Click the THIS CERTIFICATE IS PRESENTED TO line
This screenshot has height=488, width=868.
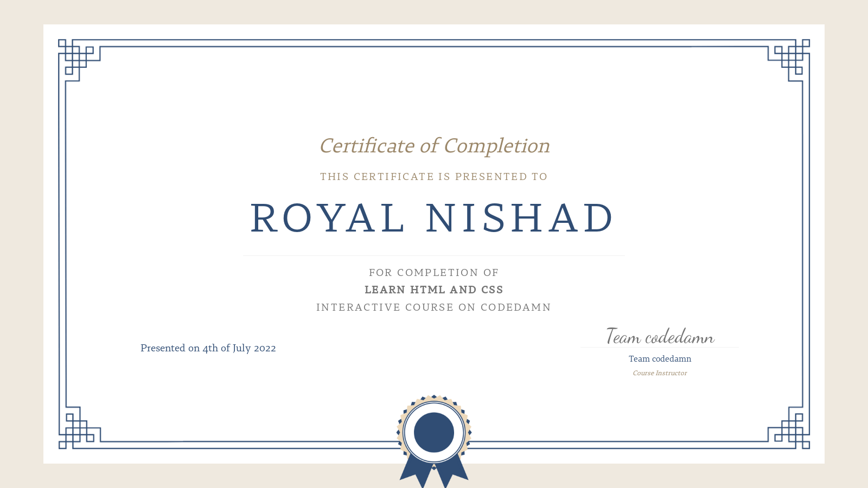tap(434, 176)
